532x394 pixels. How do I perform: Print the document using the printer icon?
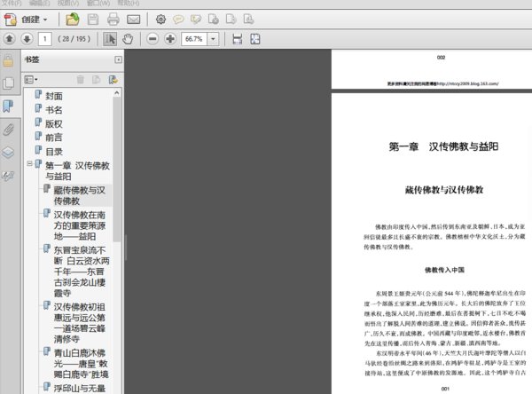coord(113,20)
